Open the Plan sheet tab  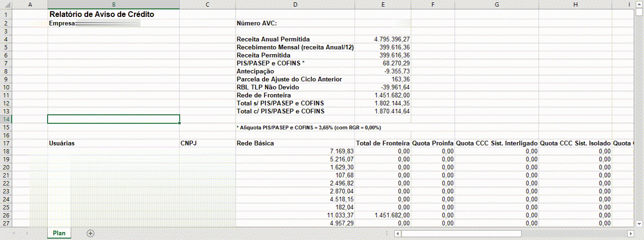(x=59, y=233)
